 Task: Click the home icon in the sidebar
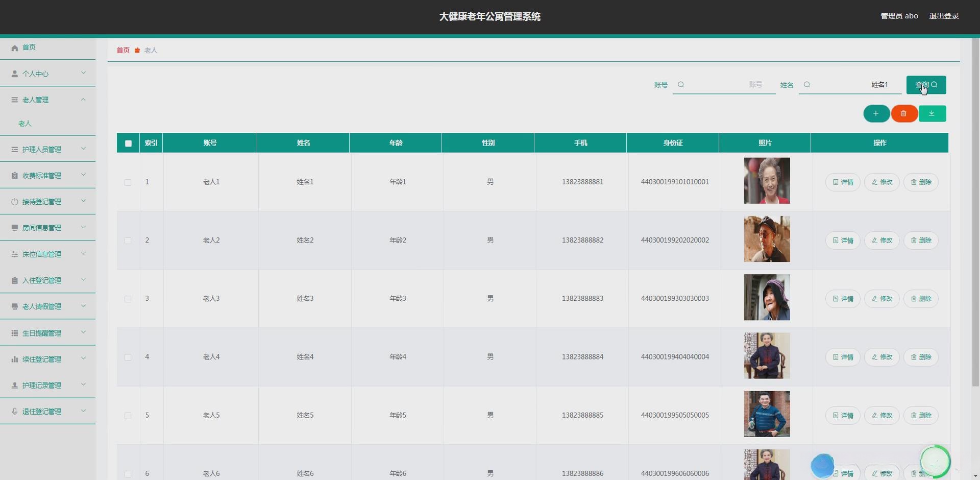15,47
